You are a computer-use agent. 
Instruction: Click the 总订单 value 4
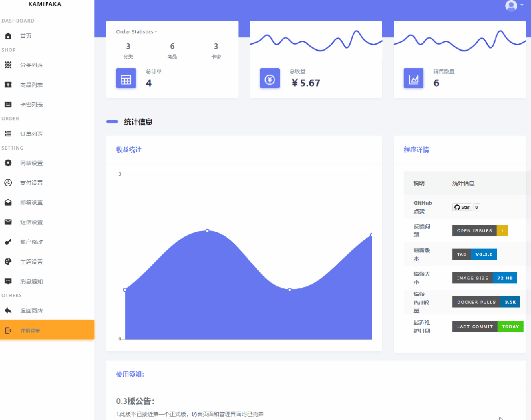coord(148,83)
